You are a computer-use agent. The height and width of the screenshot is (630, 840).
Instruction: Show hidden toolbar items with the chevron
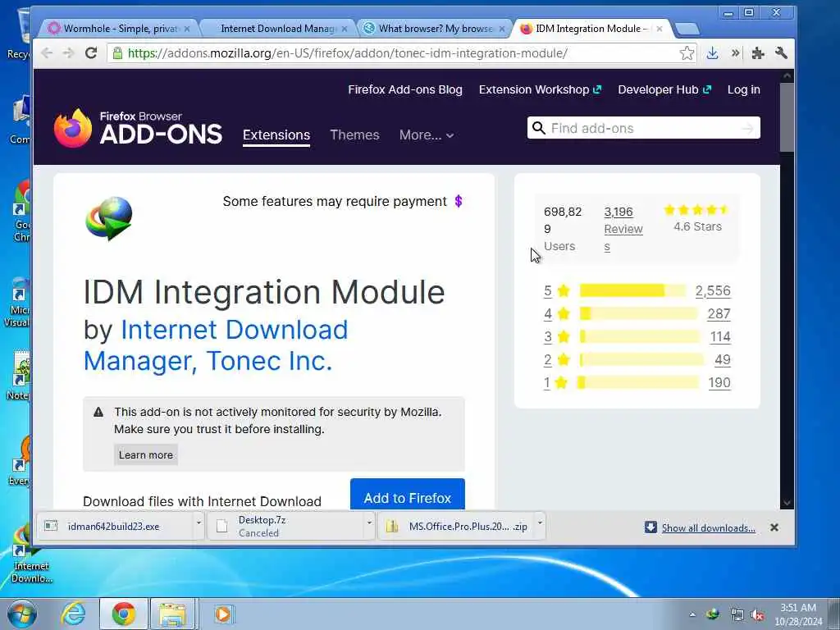pos(735,53)
